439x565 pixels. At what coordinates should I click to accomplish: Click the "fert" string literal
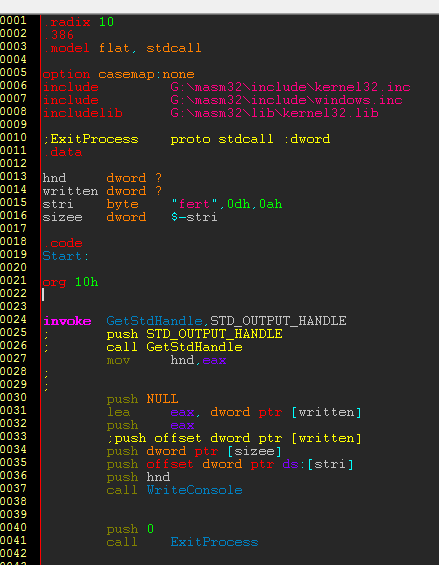194,204
